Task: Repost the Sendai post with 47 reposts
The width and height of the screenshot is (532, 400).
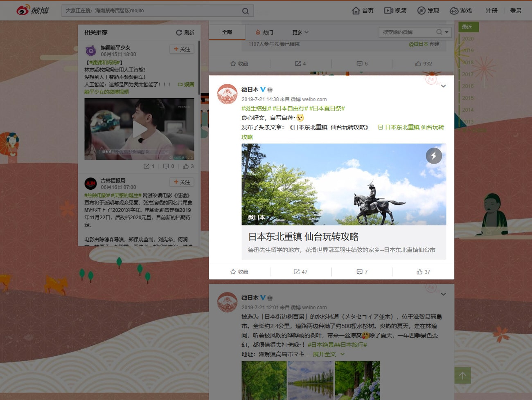Action: (x=300, y=272)
